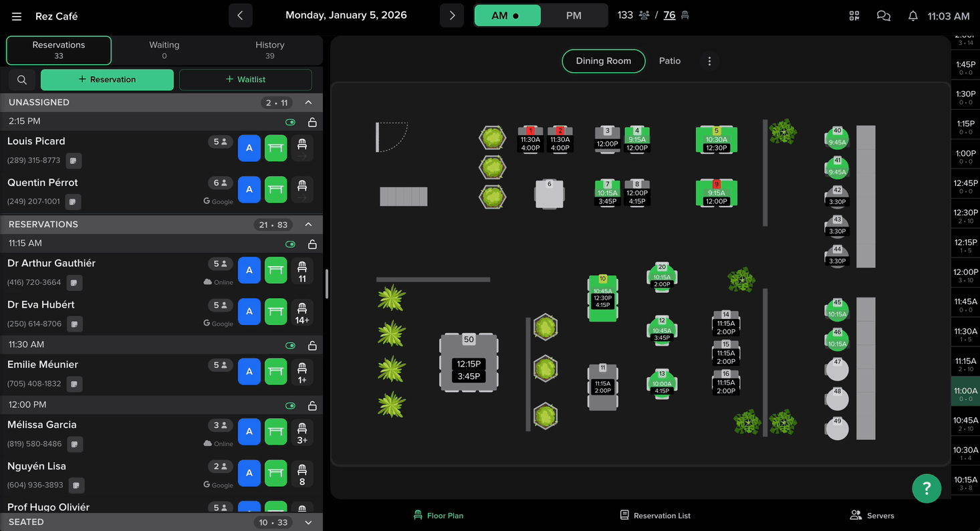Viewport: 980px width, 531px height.
Task: Open the notifications bell
Action: coord(912,16)
